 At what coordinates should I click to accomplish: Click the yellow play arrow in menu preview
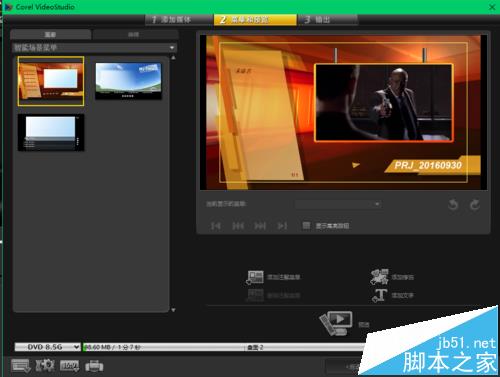[356, 165]
